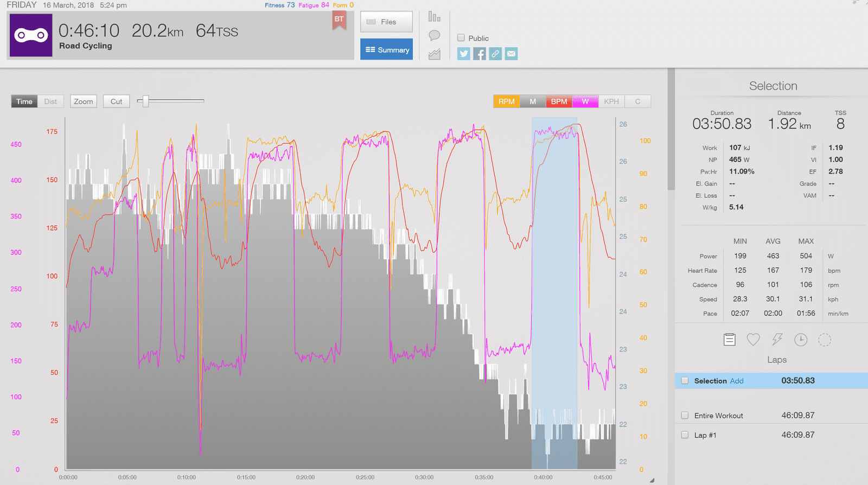Open the clock icon in Laps panel
Image resolution: width=868 pixels, height=485 pixels.
[x=801, y=340]
